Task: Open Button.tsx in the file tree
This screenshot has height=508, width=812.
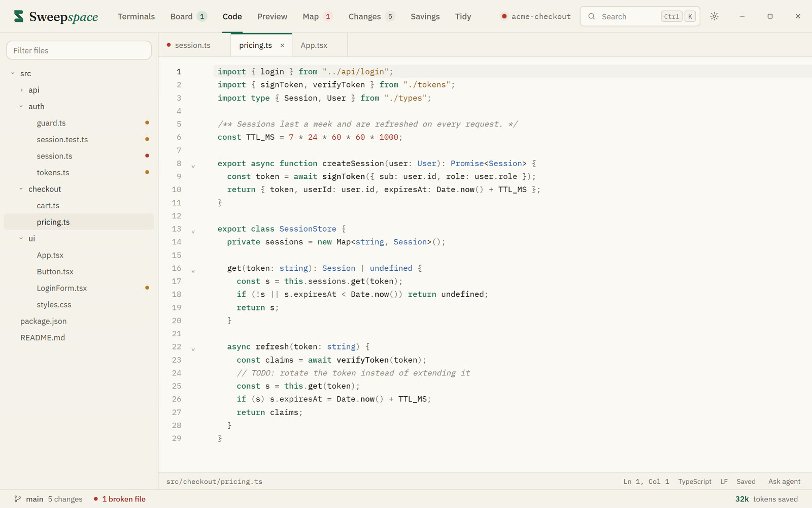Action: pyautogui.click(x=79, y=271)
